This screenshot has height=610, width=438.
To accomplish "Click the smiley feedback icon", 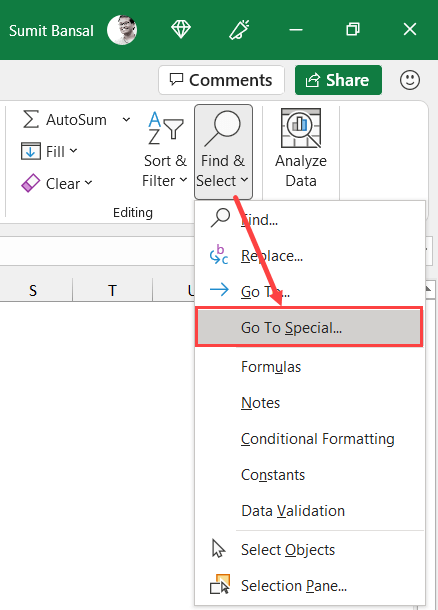I will click(410, 81).
